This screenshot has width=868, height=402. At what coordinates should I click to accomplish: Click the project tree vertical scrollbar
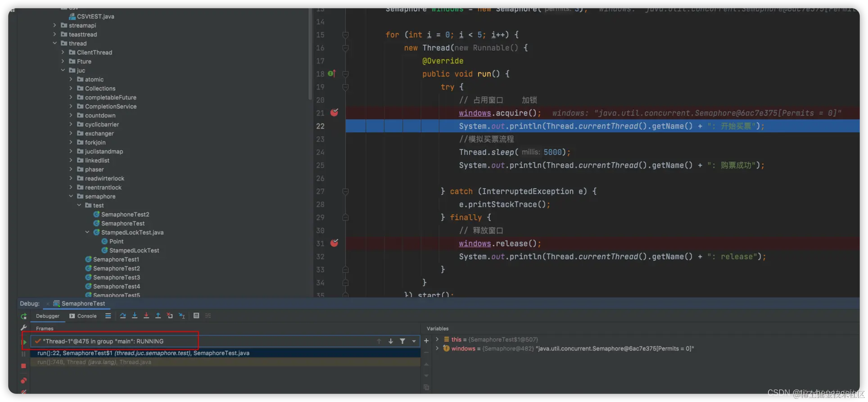[310, 54]
